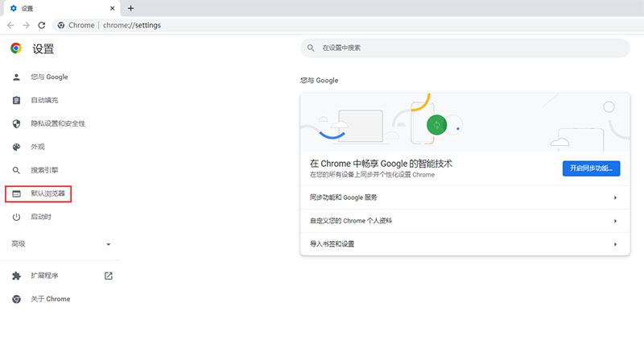Expand 导入书签和设置 row arrow
This screenshot has height=341, width=644.
point(615,244)
